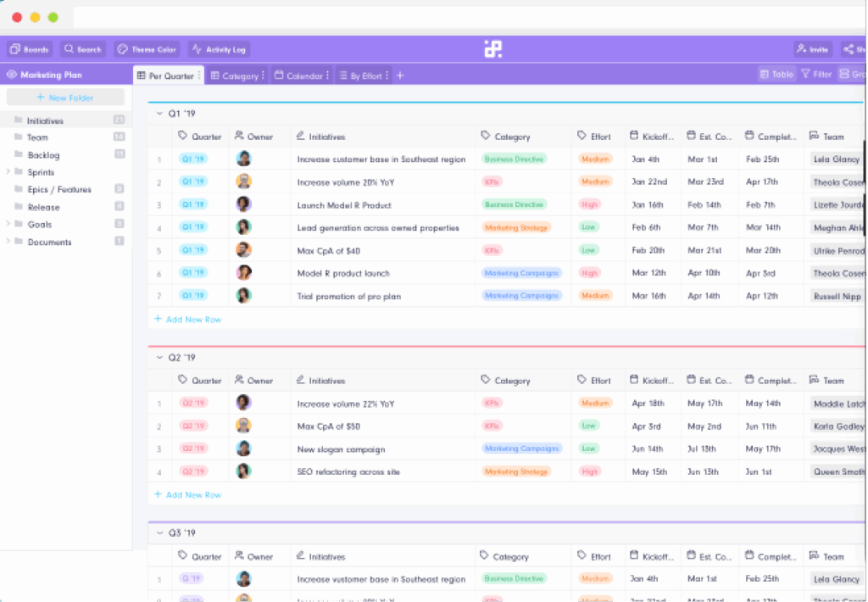
Task: Click owner avatar for Launch Model R Product
Action: pos(244,204)
